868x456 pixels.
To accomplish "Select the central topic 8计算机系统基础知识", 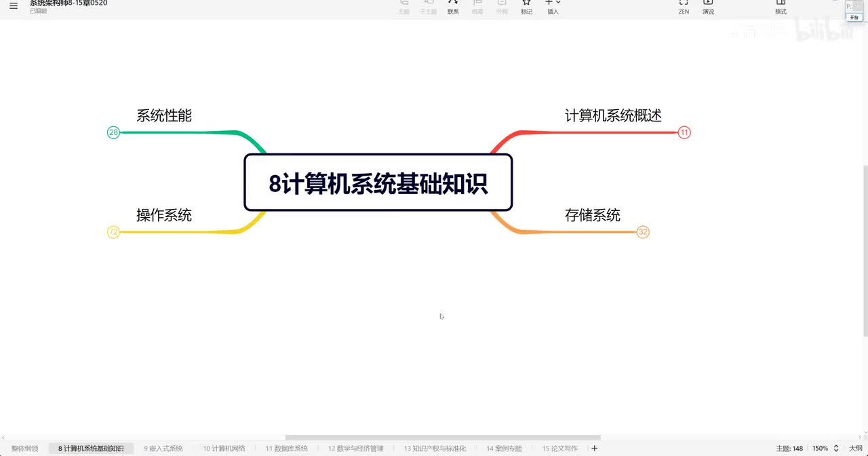I will [x=378, y=183].
